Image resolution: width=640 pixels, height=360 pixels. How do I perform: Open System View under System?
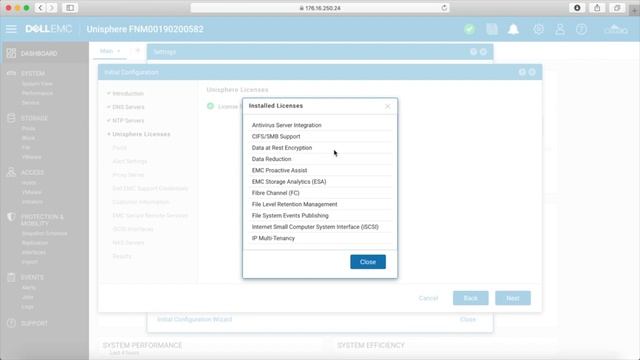[x=37, y=84]
